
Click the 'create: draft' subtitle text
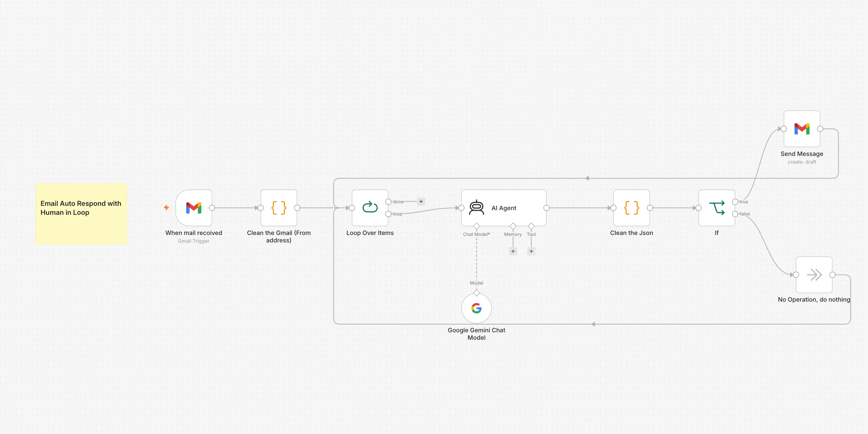802,162
